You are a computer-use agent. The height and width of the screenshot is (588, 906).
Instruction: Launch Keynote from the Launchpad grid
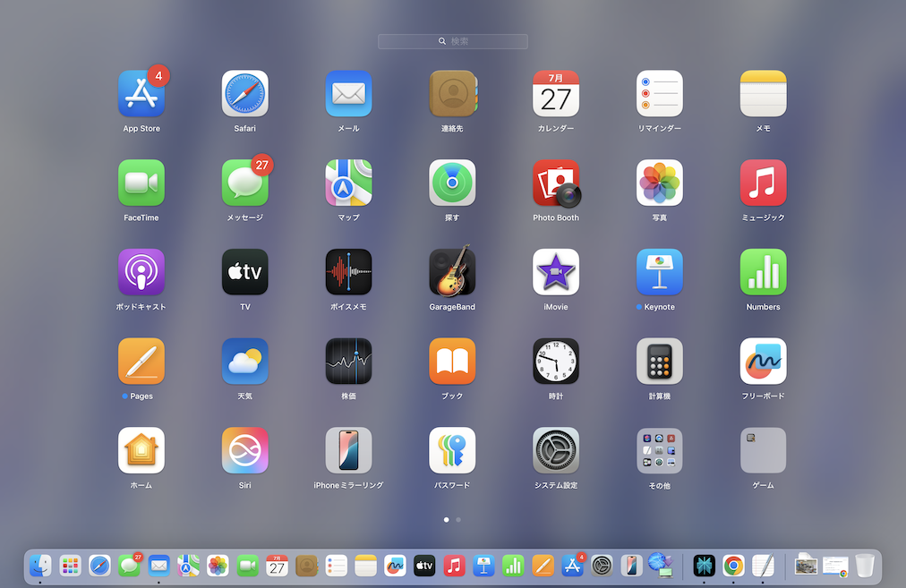(x=659, y=272)
